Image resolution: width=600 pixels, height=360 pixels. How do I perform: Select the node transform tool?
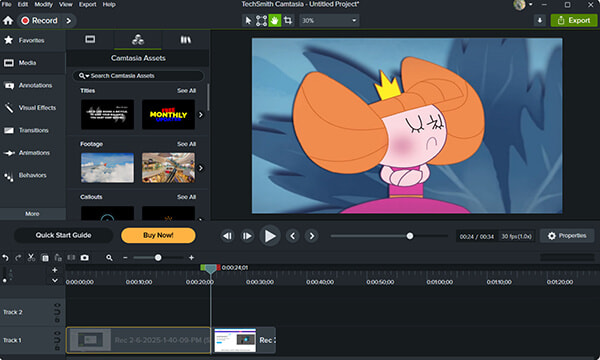(x=261, y=21)
